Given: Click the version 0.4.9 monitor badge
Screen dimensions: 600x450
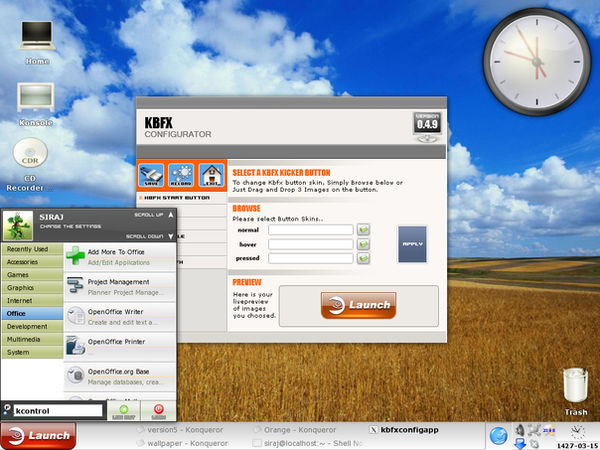Looking at the screenshot, I should (x=427, y=127).
